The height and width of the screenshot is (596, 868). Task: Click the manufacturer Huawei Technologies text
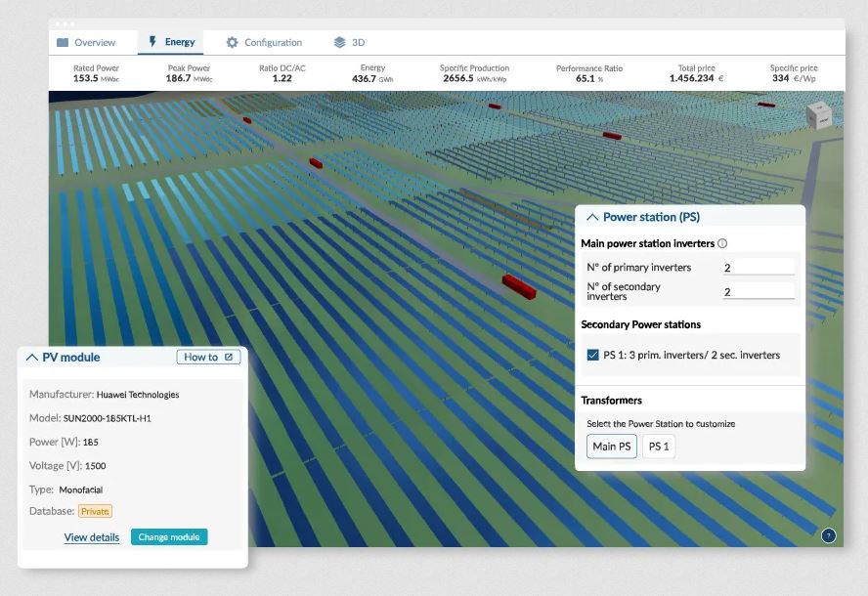(x=137, y=395)
